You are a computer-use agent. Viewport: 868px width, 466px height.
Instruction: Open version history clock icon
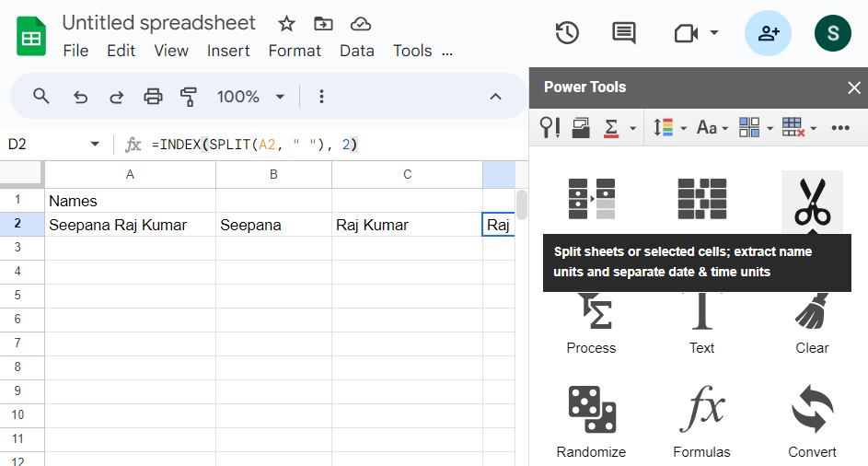click(567, 33)
